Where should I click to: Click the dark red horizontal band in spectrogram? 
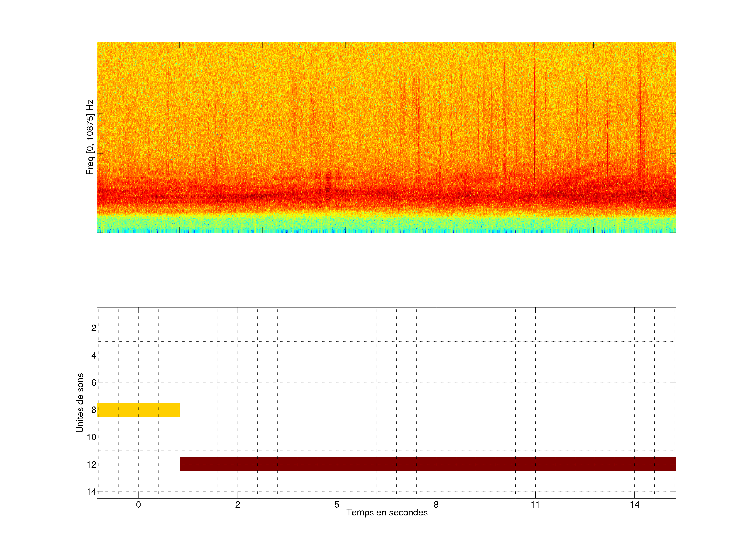386,196
